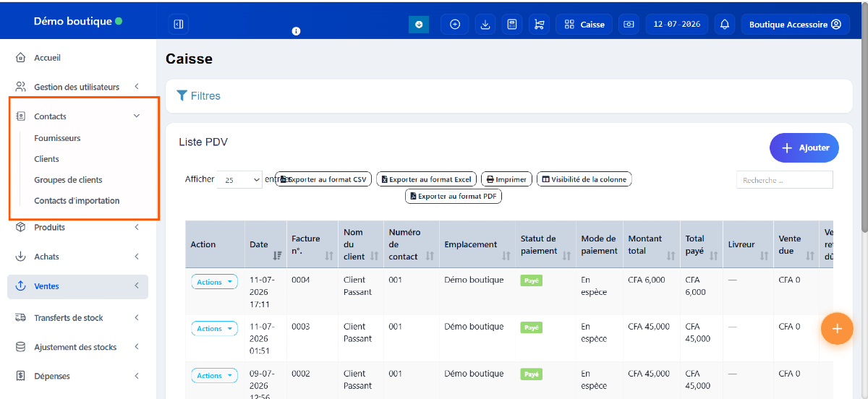Open Fournisseurs submenu item
Screen dimensions: 868x399
click(57, 138)
